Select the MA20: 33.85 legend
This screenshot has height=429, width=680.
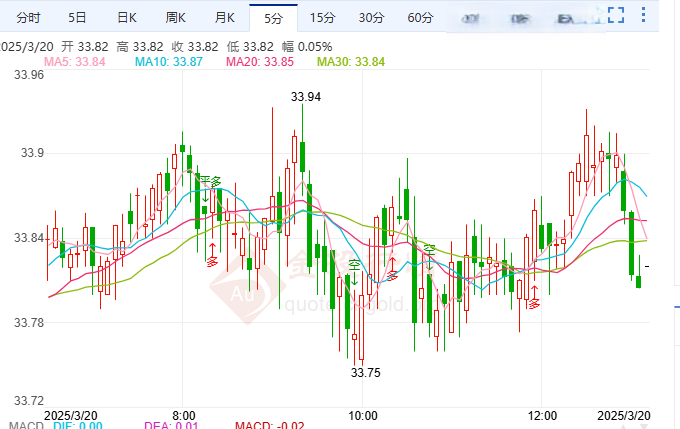click(x=260, y=62)
